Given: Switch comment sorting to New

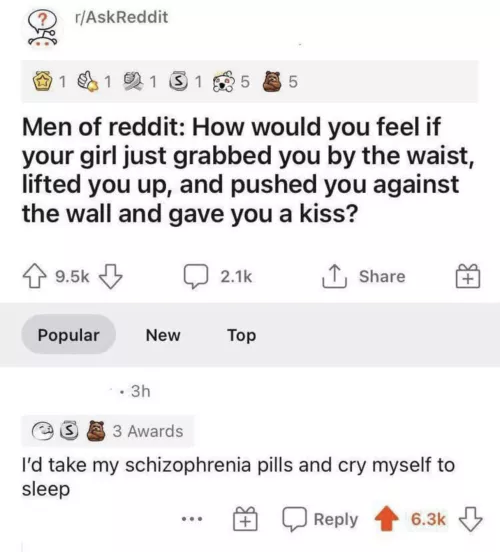Looking at the screenshot, I should point(163,335).
